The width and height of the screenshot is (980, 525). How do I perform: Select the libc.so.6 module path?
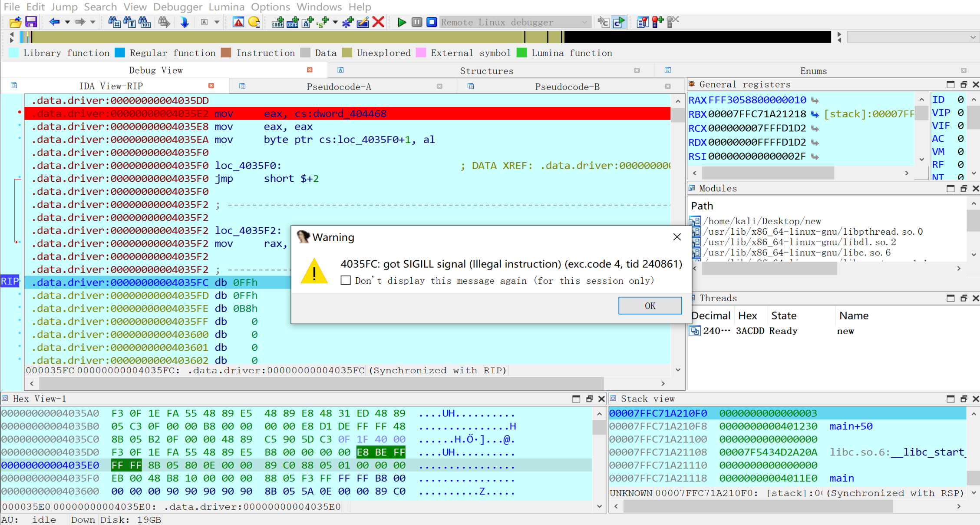(x=797, y=253)
